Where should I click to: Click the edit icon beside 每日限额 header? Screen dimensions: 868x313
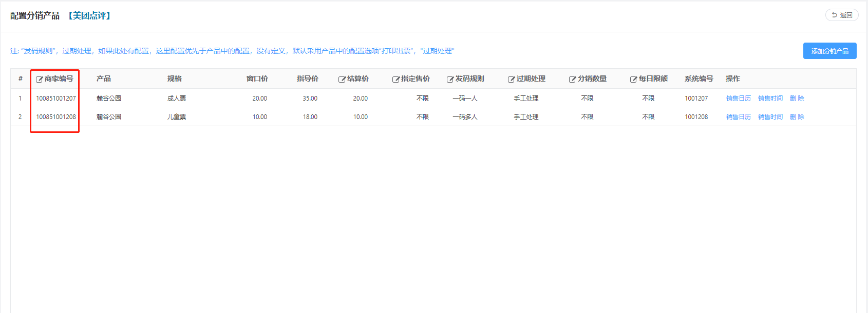click(x=633, y=79)
